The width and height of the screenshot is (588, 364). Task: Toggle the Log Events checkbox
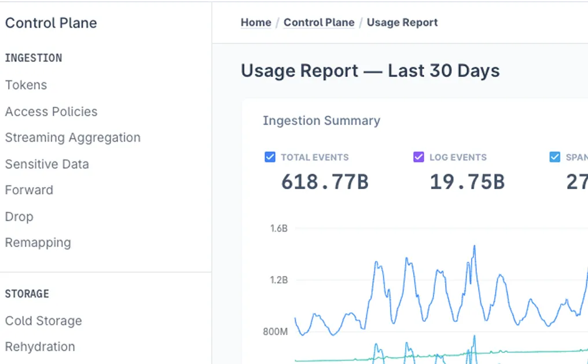[418, 157]
